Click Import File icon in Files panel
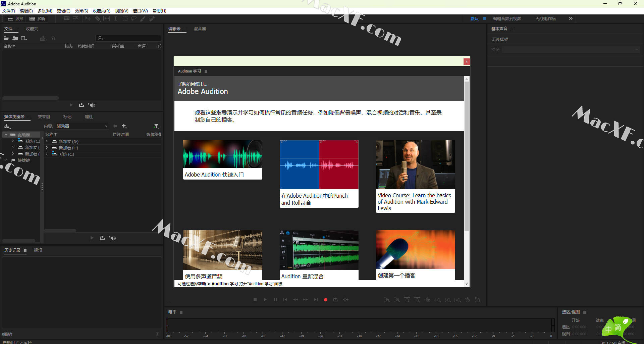Image resolution: width=644 pixels, height=344 pixels. tap(15, 38)
